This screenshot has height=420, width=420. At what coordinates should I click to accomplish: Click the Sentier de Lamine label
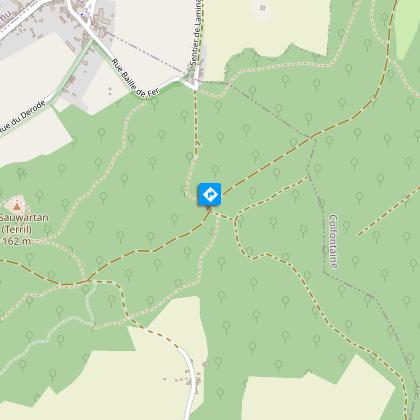coord(196,32)
